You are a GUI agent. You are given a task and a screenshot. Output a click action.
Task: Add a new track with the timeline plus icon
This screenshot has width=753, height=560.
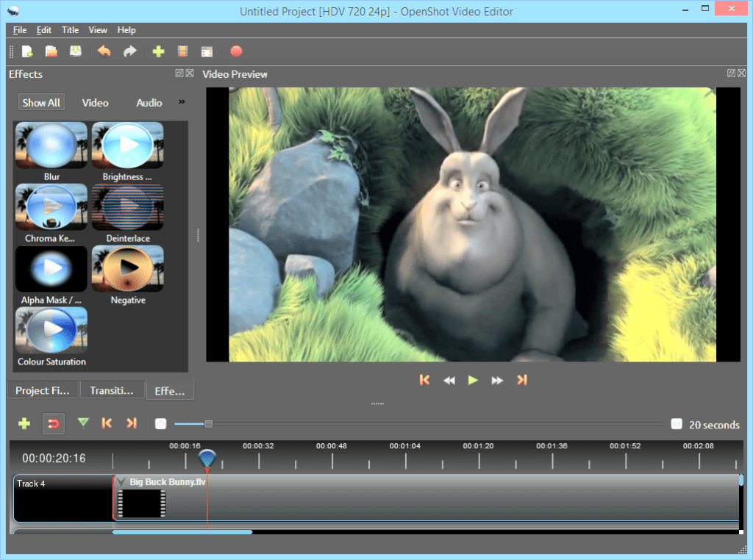[x=24, y=423]
